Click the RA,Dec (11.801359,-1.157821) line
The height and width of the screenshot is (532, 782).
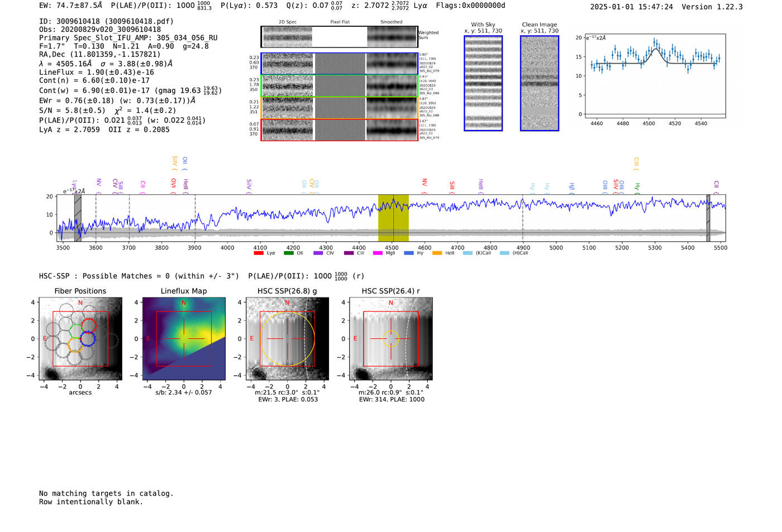click(x=100, y=55)
